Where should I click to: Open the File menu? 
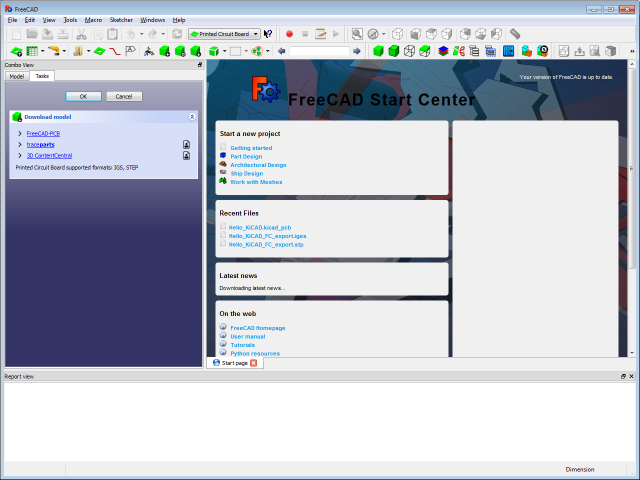12,20
